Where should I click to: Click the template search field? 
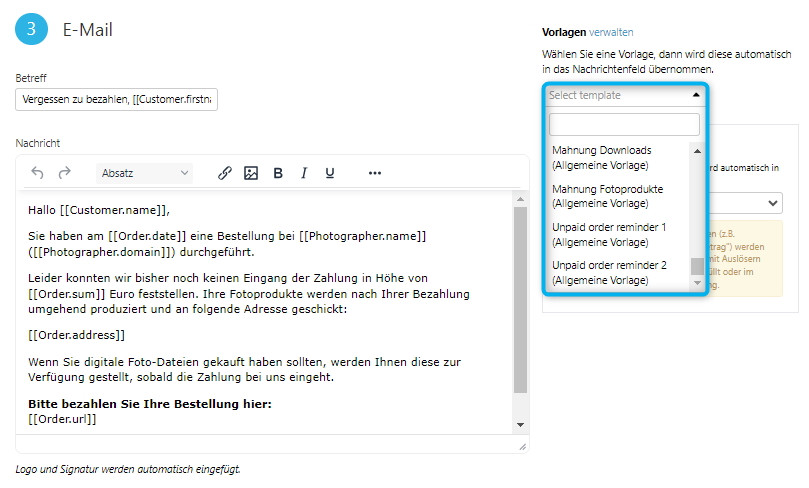(x=624, y=124)
